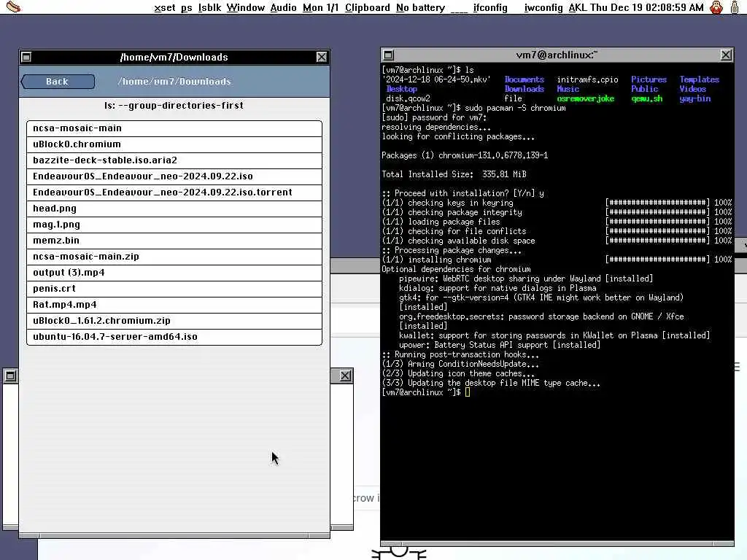The image size is (747, 560).
Task: Click the bottle icon in menu bar
Action: click(x=735, y=7)
